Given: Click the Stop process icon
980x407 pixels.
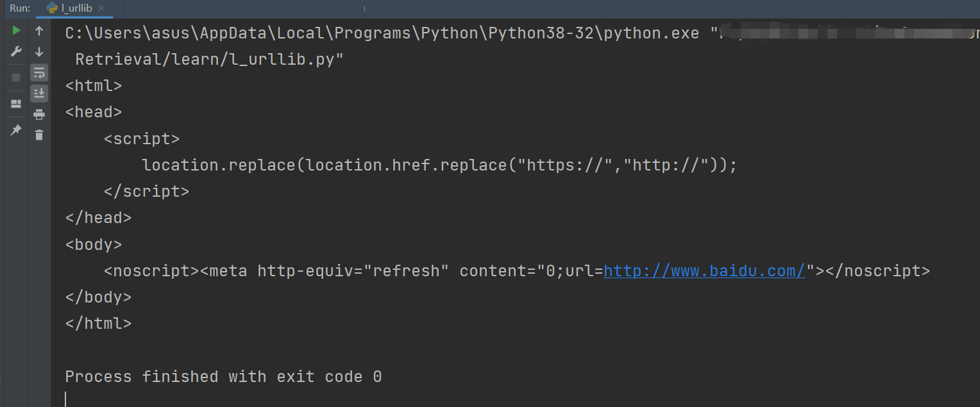Looking at the screenshot, I should tap(15, 78).
